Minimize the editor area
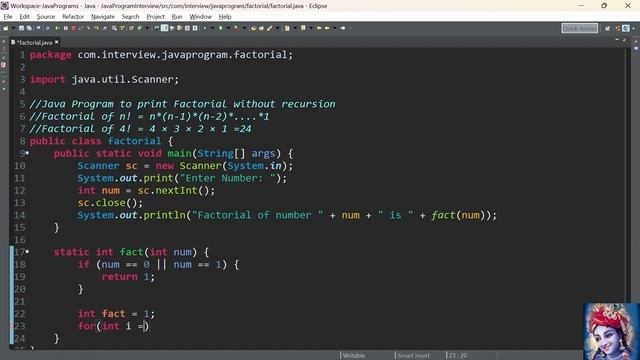 (617, 40)
